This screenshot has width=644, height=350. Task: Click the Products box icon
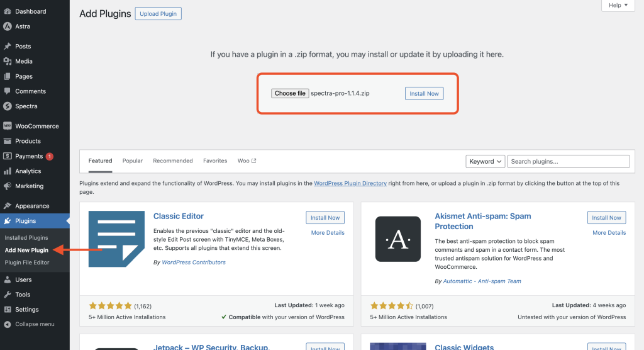point(8,141)
